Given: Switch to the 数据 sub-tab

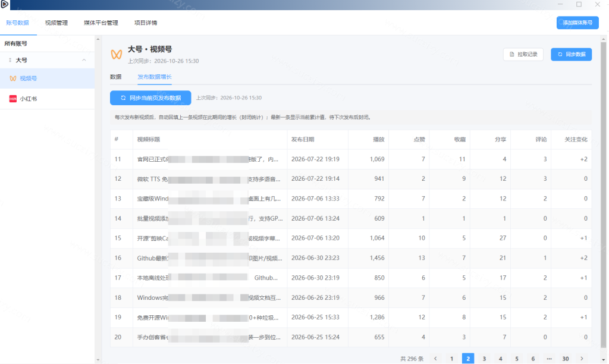Looking at the screenshot, I should (116, 77).
